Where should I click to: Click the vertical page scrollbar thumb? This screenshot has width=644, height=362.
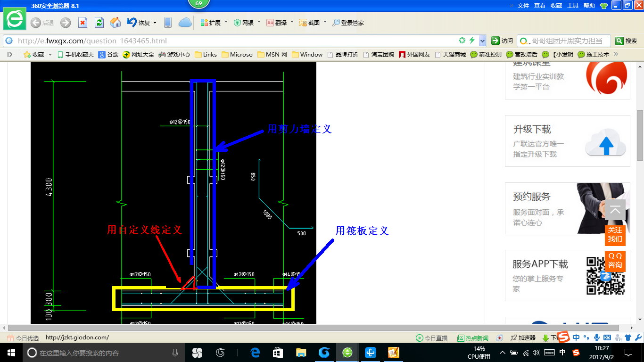tap(640, 136)
